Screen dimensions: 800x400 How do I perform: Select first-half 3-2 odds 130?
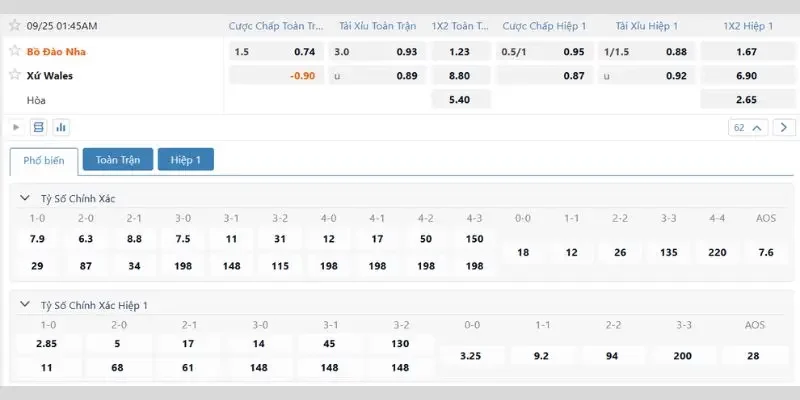(400, 343)
